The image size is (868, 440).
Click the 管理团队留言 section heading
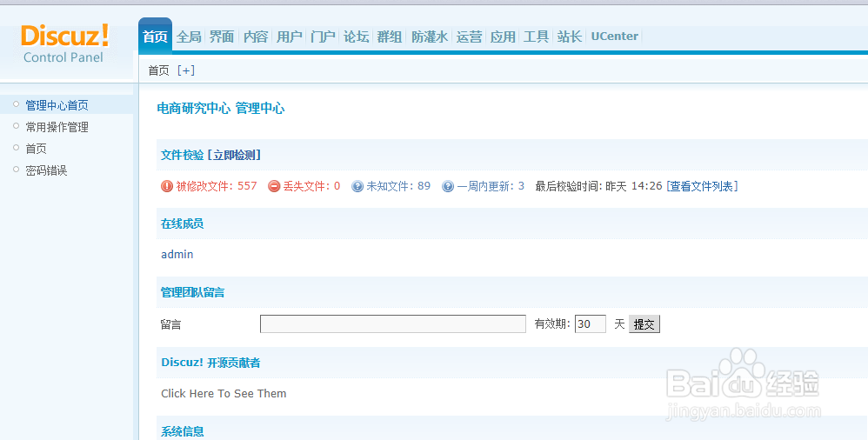[x=192, y=292]
